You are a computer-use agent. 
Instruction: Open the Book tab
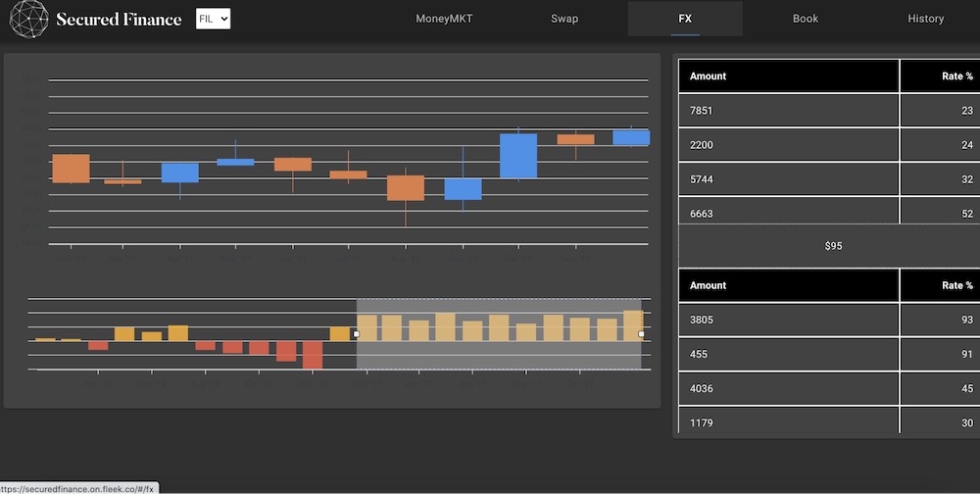[x=805, y=19]
